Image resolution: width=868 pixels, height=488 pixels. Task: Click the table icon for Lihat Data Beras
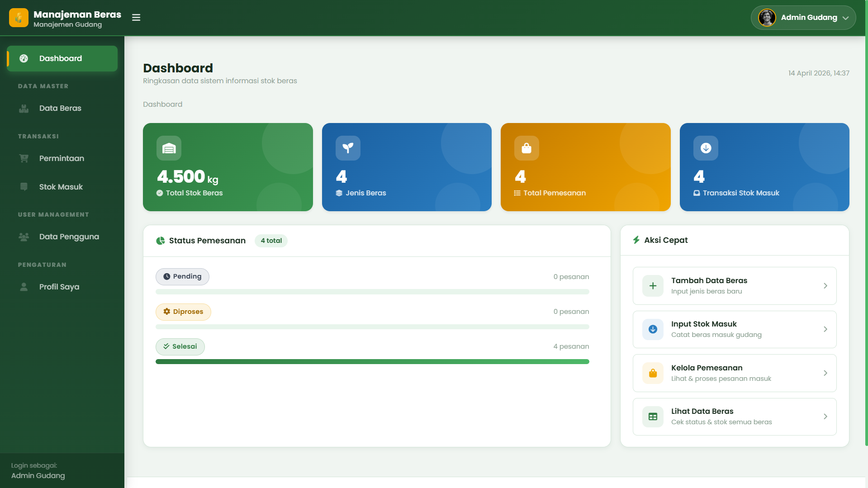653,417
